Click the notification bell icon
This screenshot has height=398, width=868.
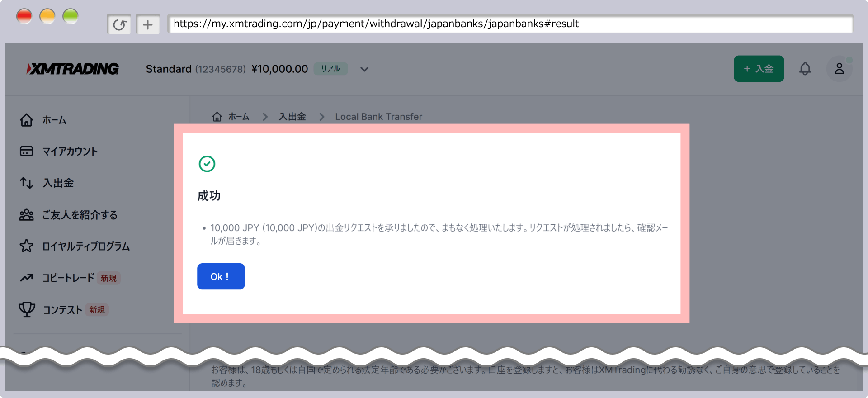pos(805,69)
